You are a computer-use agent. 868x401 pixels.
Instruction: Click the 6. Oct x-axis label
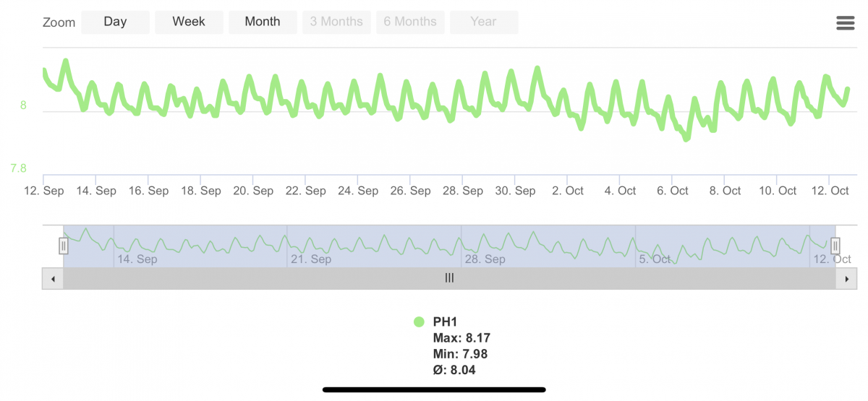[x=672, y=191]
